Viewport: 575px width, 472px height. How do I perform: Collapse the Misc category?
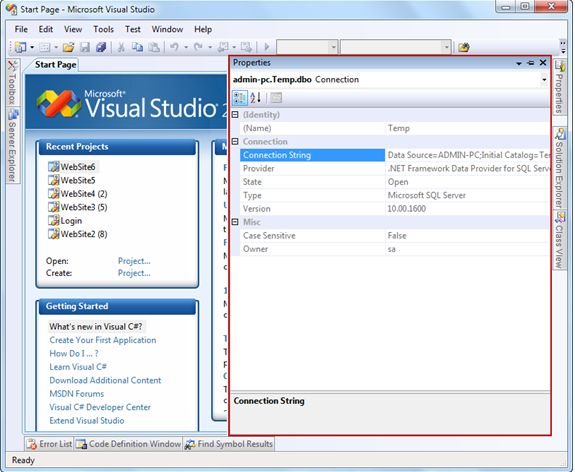pos(235,222)
